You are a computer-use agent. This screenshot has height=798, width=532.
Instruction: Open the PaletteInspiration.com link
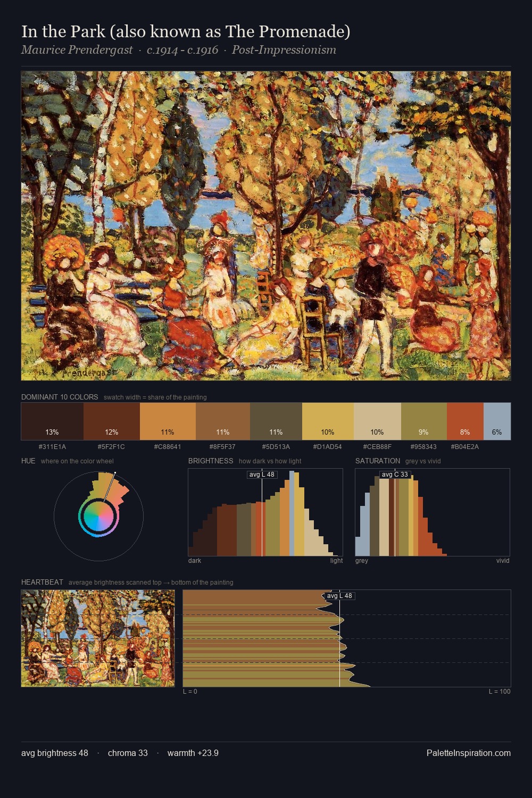(x=469, y=753)
